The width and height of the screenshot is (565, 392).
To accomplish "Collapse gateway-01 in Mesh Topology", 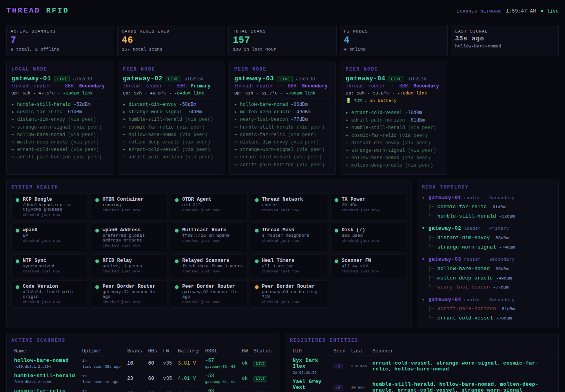I will [423, 198].
